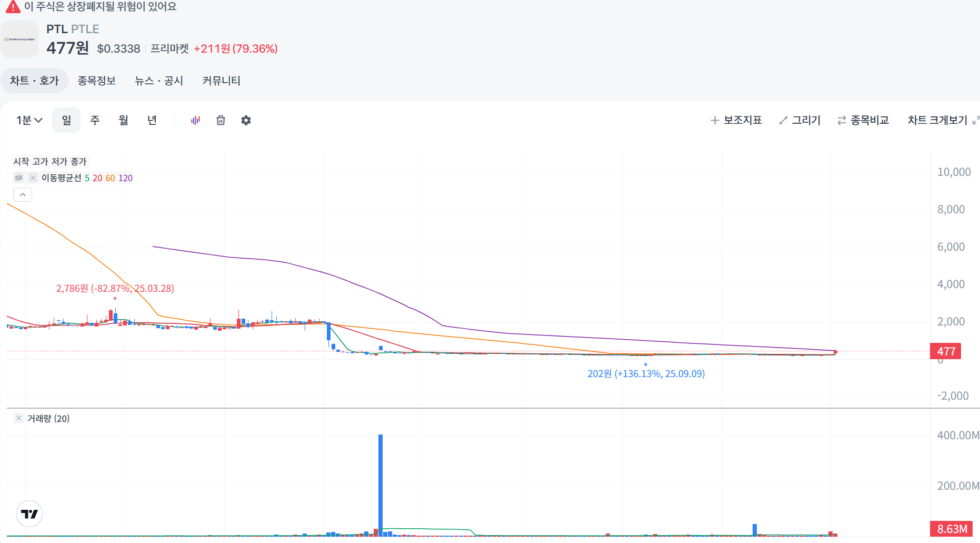
Task: Click the 20-period moving average label
Action: point(97,178)
